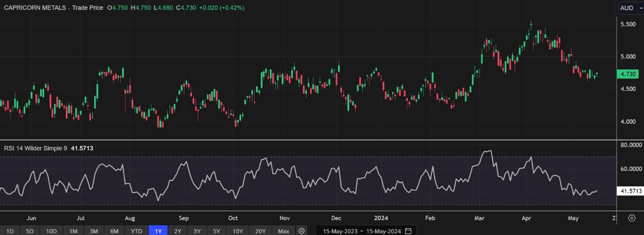The image size is (644, 235).
Task: Change chart range to 2Y
Action: click(178, 231)
